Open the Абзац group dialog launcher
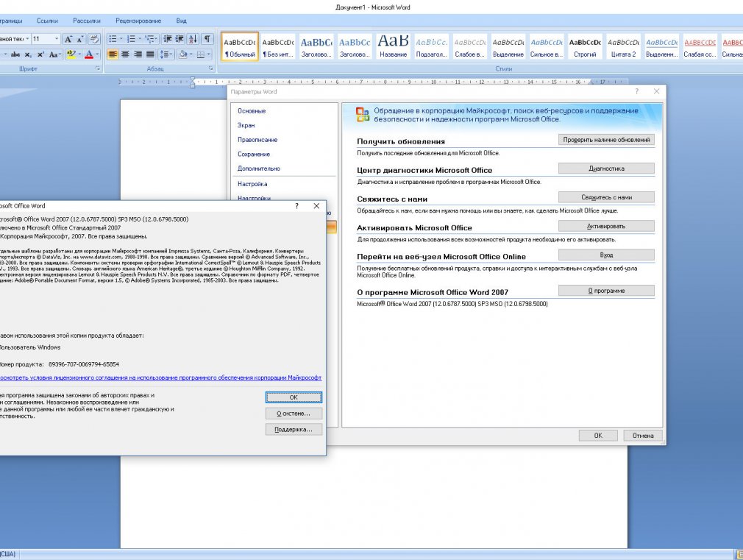The image size is (743, 560). [210, 68]
